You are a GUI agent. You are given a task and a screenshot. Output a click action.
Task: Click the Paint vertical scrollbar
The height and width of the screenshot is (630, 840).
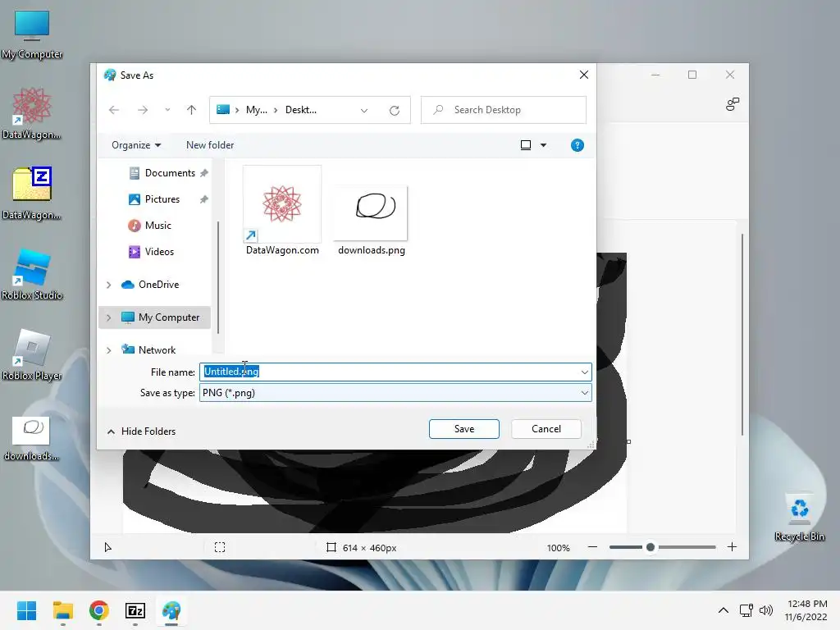742,335
